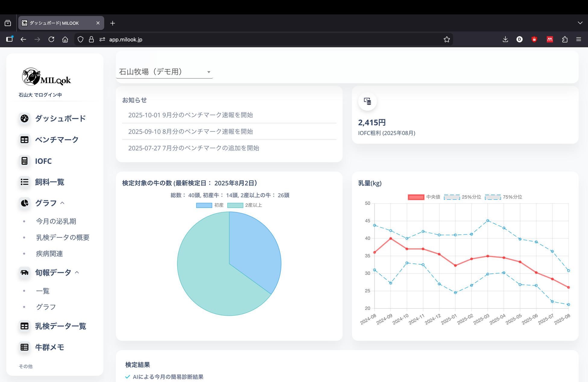Screen dimensions: 588x382
Task: Click the cow icon beside 旬報データ
Action: point(24,272)
